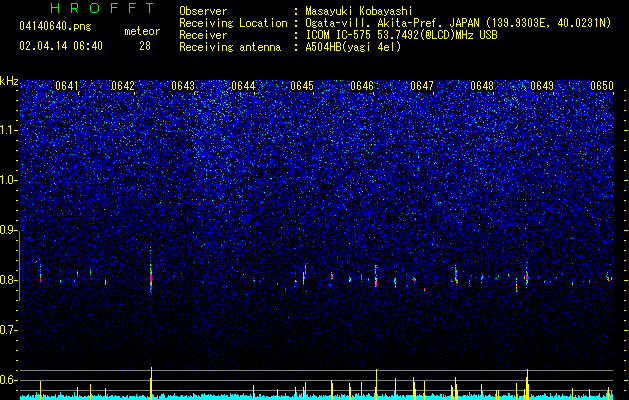Click the 1.1 kHz axis label
629x400 pixels.
9,130
